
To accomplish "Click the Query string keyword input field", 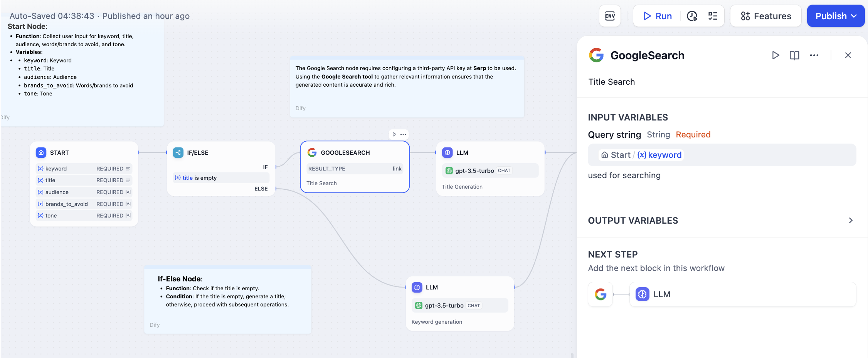I will coord(722,155).
